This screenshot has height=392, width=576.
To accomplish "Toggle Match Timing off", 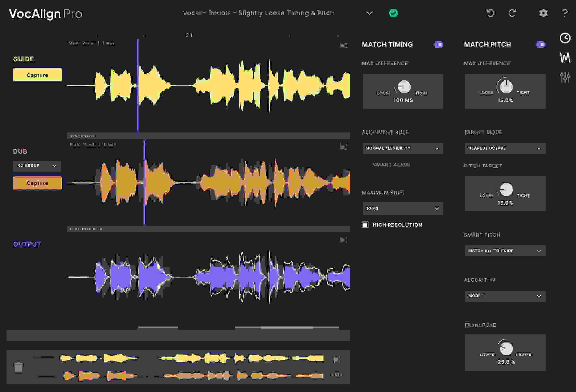I will click(439, 44).
